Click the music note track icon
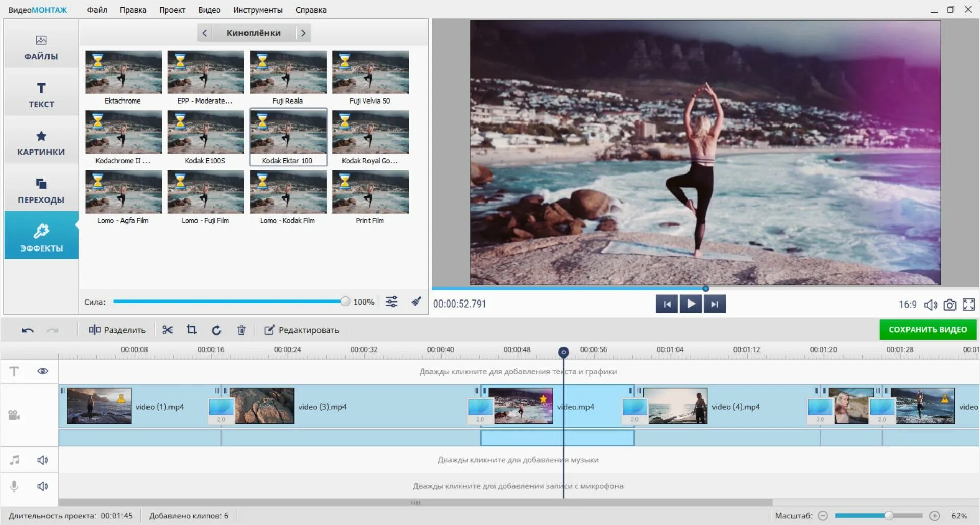Image resolution: width=980 pixels, height=525 pixels. pyautogui.click(x=15, y=460)
